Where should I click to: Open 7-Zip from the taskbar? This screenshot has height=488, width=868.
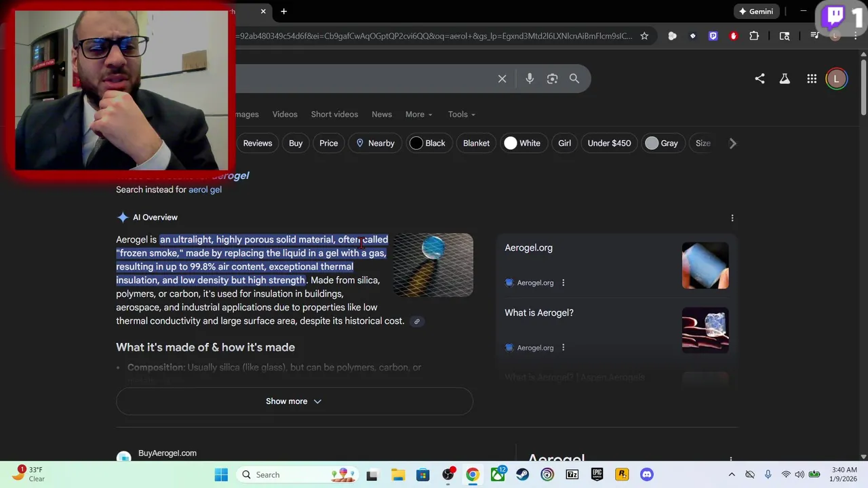[x=572, y=474]
